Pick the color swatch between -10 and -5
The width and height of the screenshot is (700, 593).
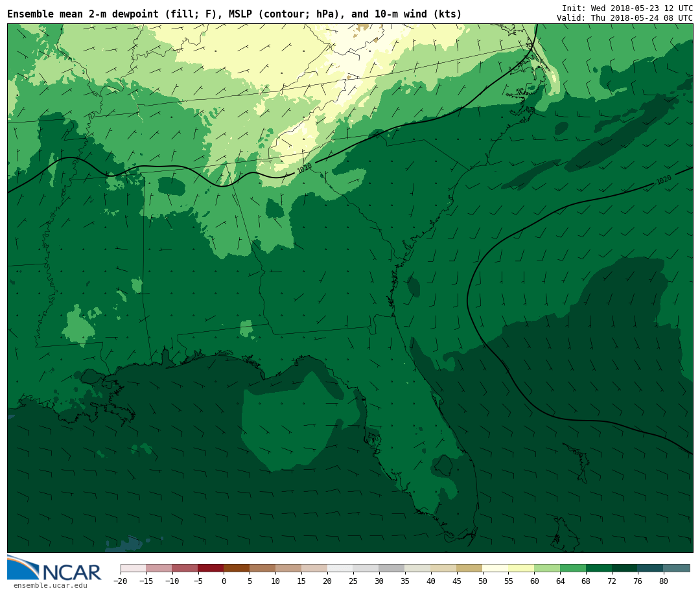click(x=185, y=568)
